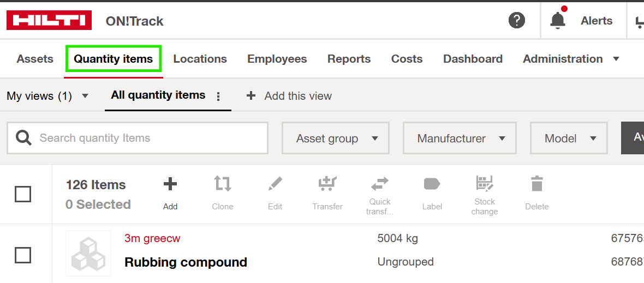Switch to the Employees tab

[277, 59]
